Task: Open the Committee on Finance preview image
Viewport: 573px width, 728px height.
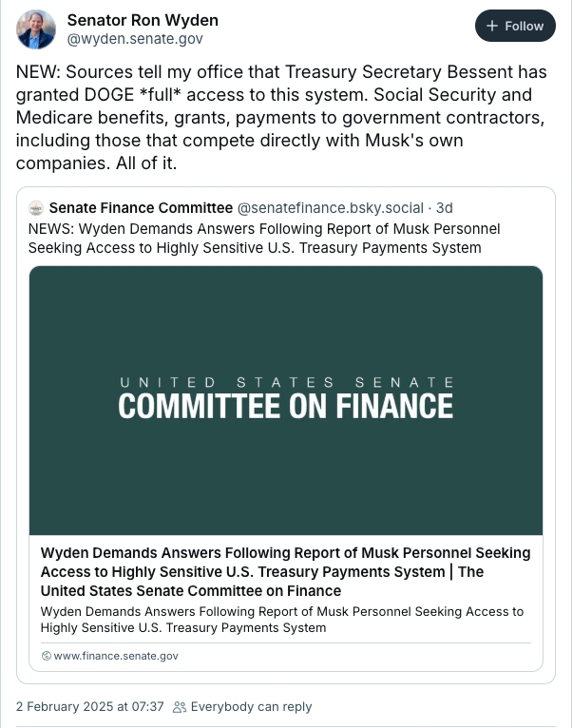Action: (x=286, y=400)
